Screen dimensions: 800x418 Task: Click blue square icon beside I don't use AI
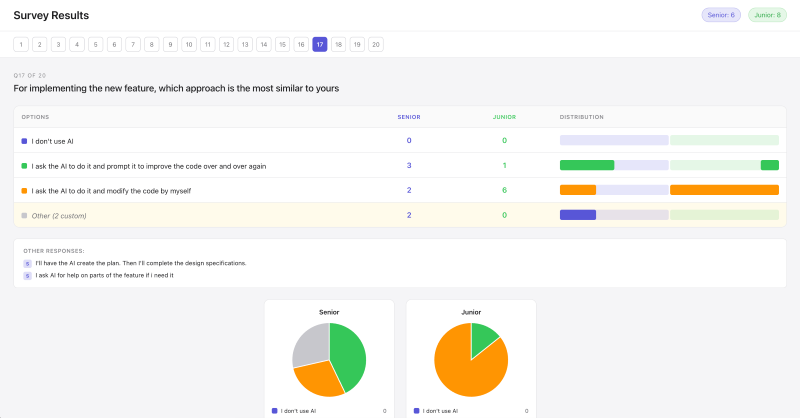click(25, 141)
